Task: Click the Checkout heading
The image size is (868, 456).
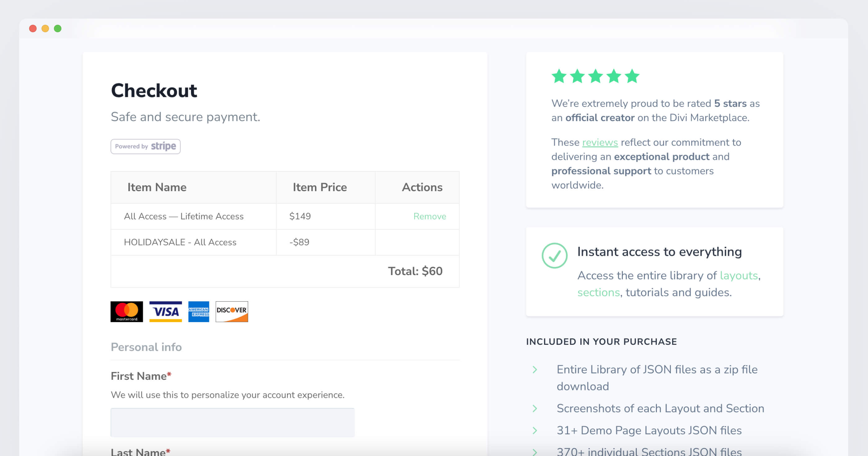Action: pos(154,90)
